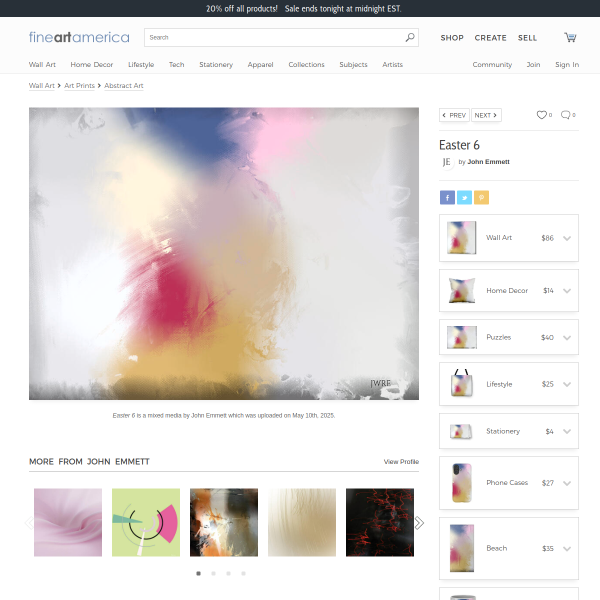The width and height of the screenshot is (600, 600).
Task: Click the Lifestyle tote bag thumbnail
Action: 461,383
